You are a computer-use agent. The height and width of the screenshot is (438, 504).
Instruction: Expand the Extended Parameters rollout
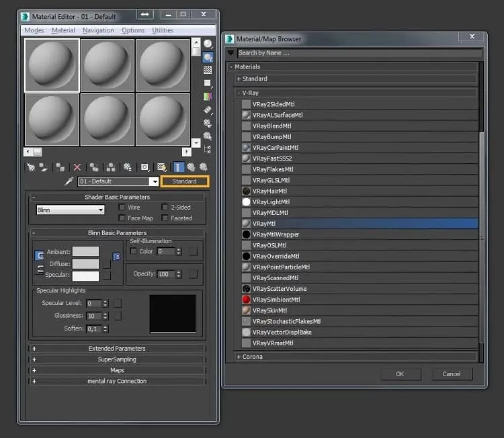[117, 349]
